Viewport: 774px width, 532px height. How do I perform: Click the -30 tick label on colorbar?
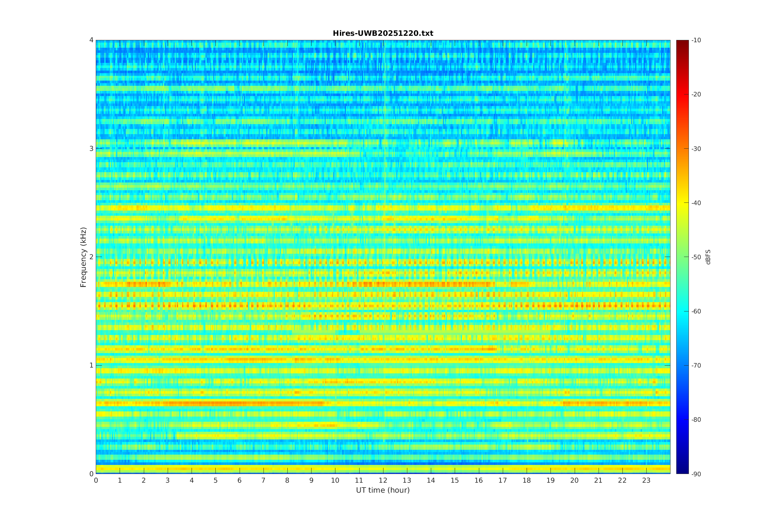696,149
